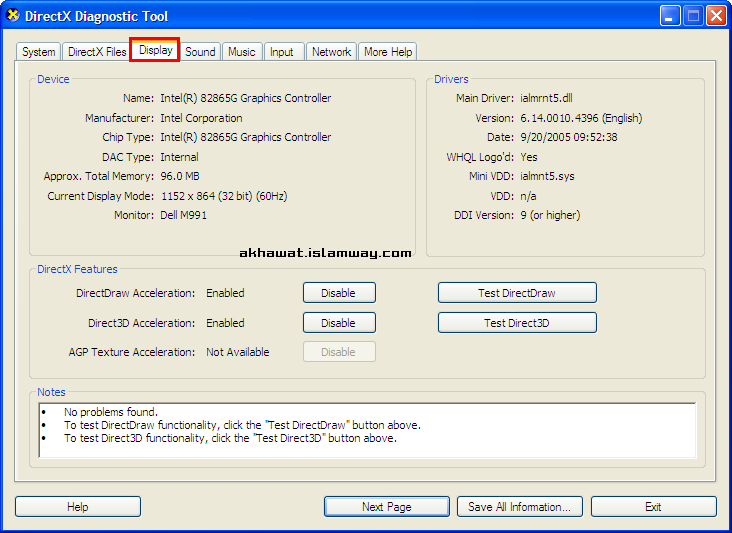Click device name 'Intel(R) 82865G Graphics Controller'

246,98
